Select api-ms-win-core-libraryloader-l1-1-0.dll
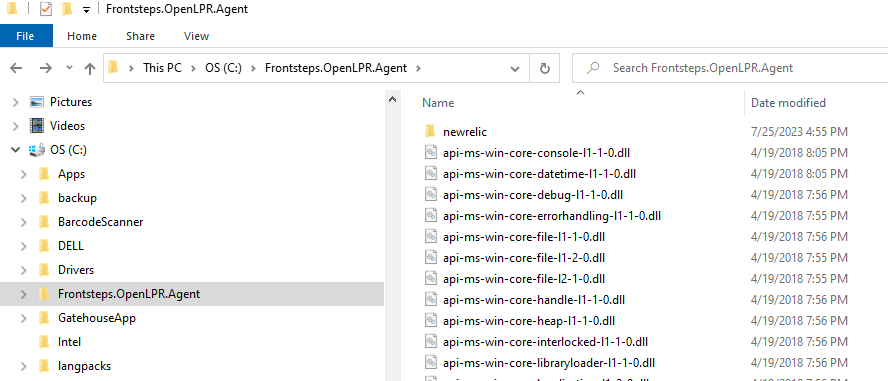Viewport: 888px width, 381px height. pos(549,362)
